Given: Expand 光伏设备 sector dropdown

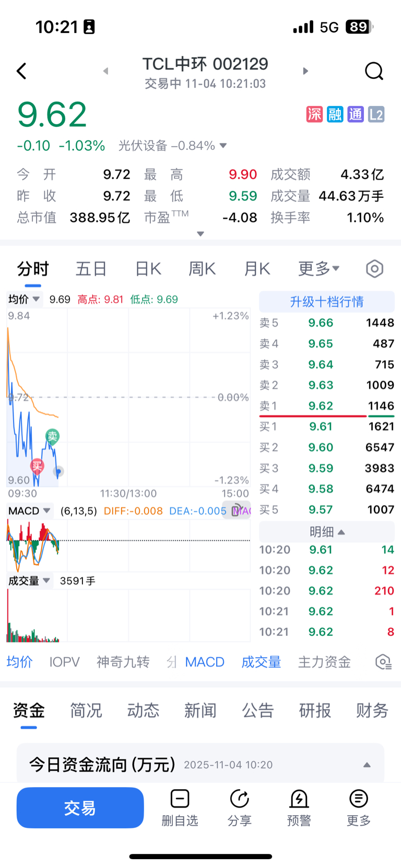Looking at the screenshot, I should point(223,146).
